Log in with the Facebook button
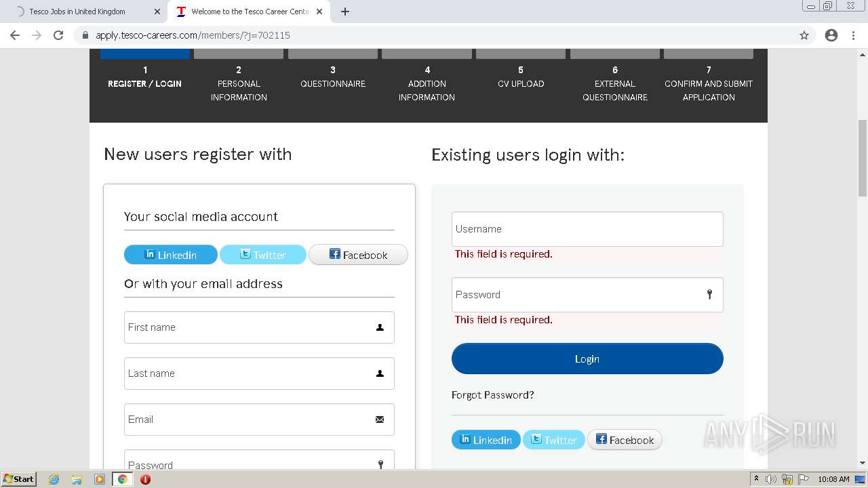The height and width of the screenshot is (488, 868). tap(625, 440)
